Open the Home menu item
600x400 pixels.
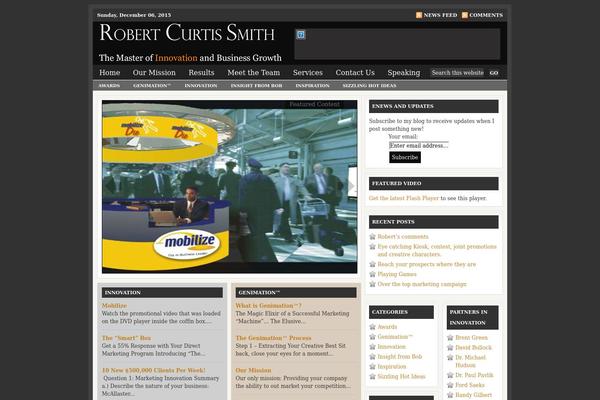(109, 72)
